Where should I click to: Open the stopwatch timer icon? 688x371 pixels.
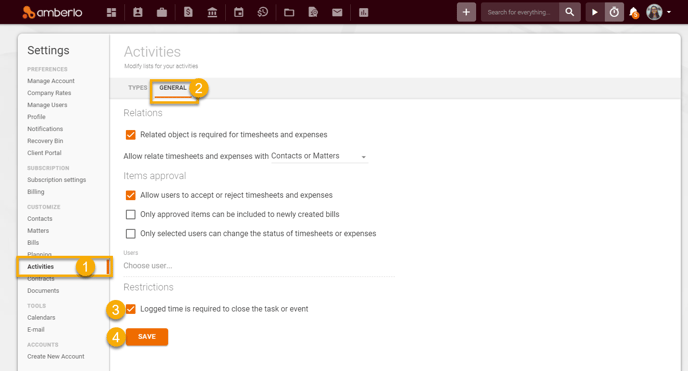point(614,12)
